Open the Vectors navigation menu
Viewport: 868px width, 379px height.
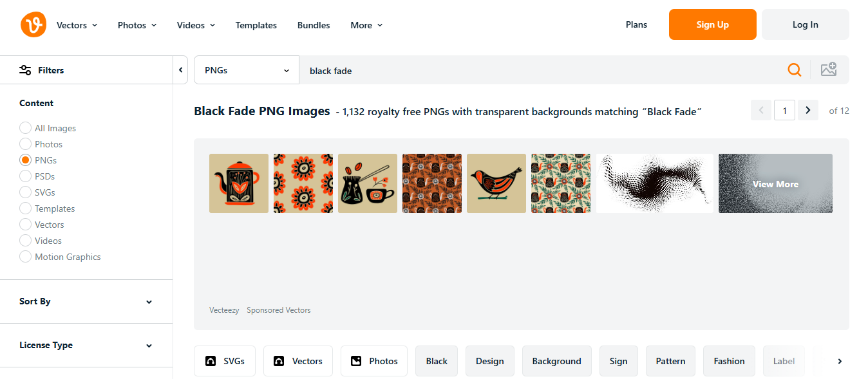[77, 25]
